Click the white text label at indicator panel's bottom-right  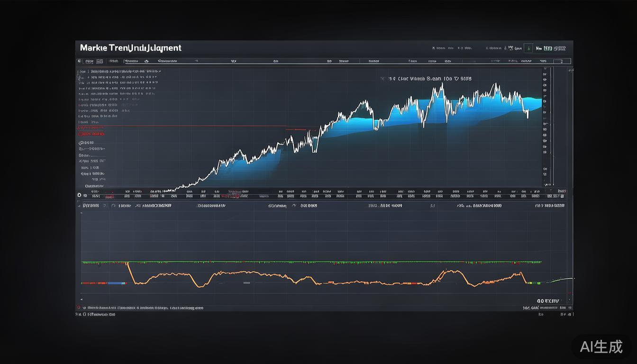click(x=548, y=301)
